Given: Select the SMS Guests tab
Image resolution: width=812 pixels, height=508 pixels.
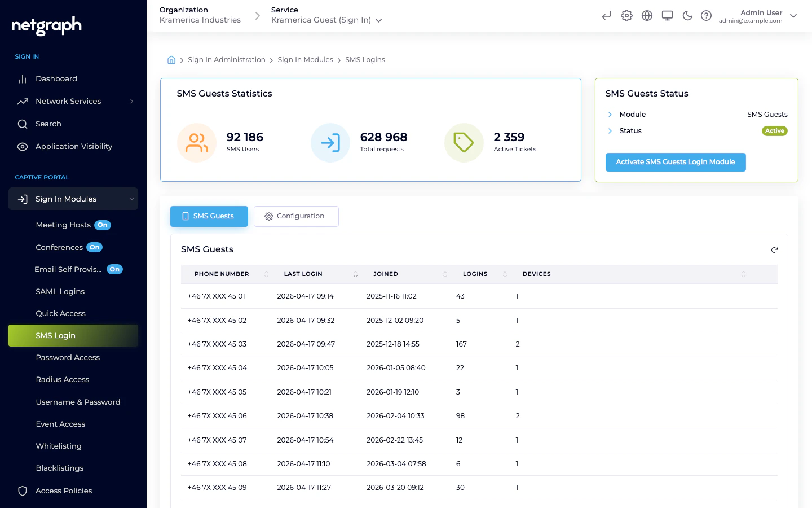Looking at the screenshot, I should 209,216.
